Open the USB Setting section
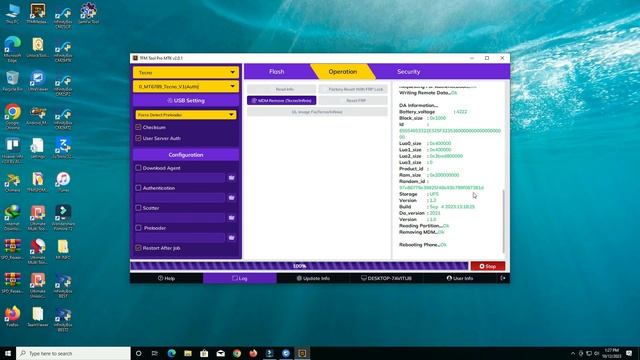The height and width of the screenshot is (360, 640). pyautogui.click(x=186, y=100)
